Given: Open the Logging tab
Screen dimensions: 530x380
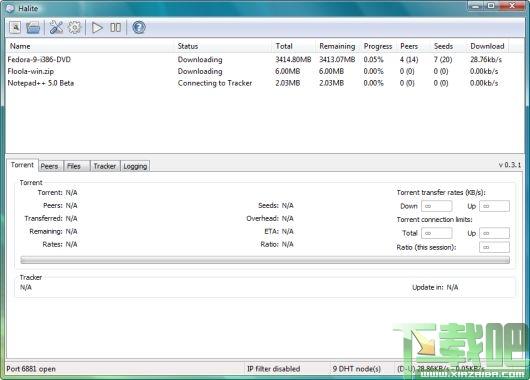Looking at the screenshot, I should pyautogui.click(x=135, y=166).
